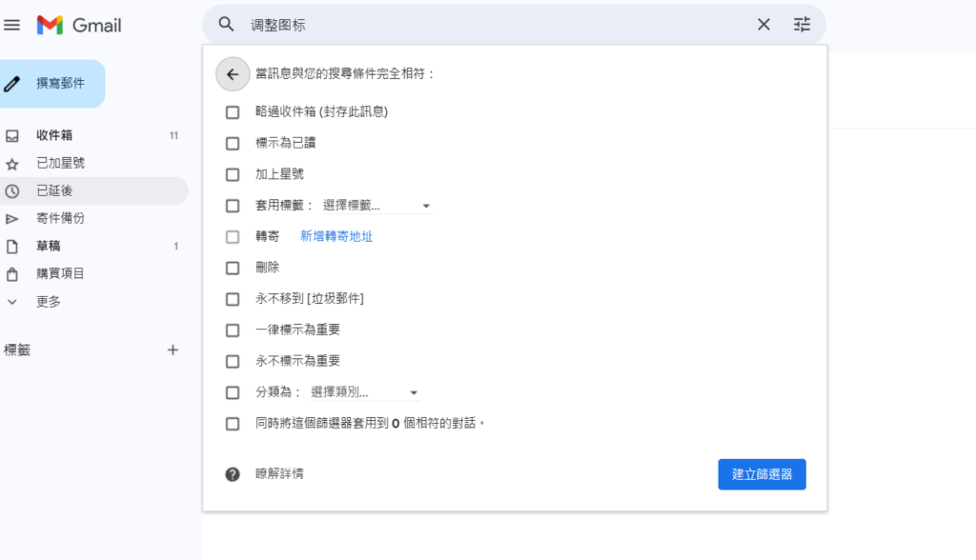
Task: Select the Inbox (收件箱) icon
Action: (x=12, y=135)
